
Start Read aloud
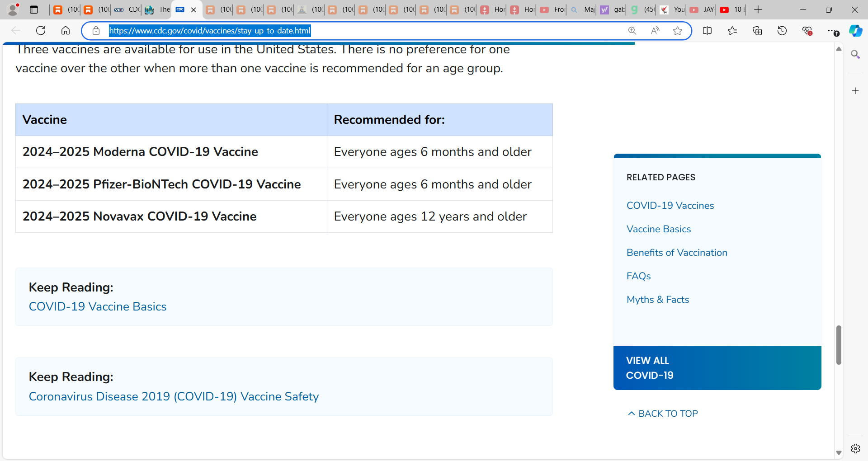click(x=655, y=31)
